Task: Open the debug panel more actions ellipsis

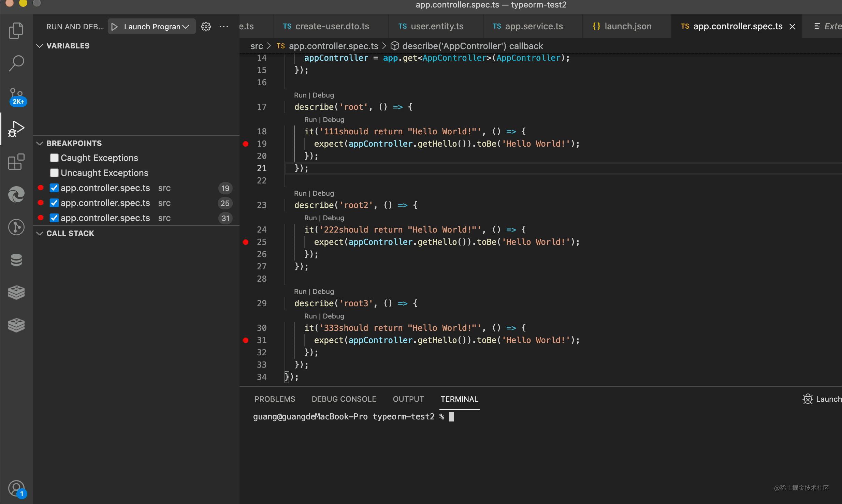Action: point(224,27)
